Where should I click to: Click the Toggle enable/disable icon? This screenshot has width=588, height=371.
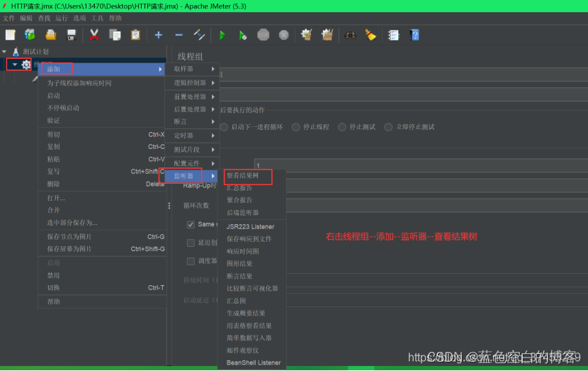pyautogui.click(x=199, y=35)
